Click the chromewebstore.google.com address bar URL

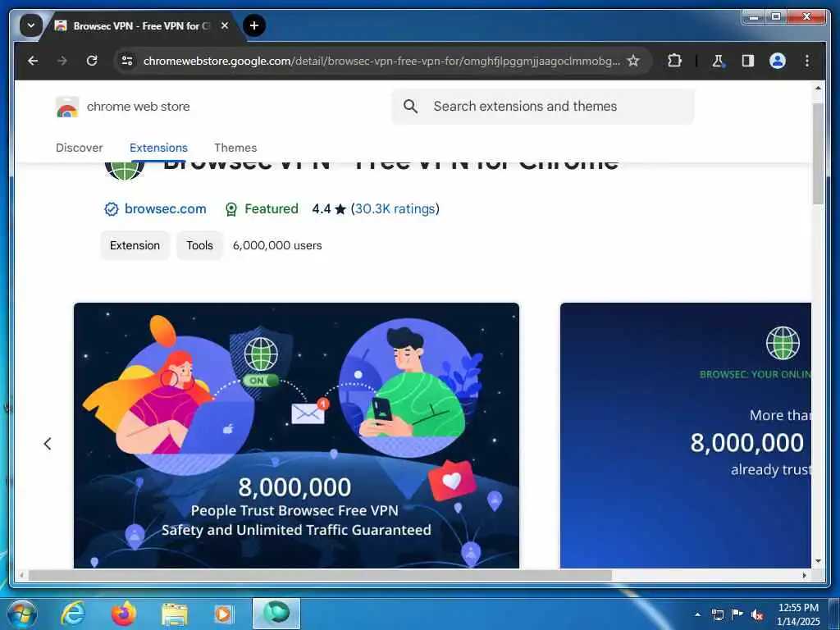pos(381,61)
